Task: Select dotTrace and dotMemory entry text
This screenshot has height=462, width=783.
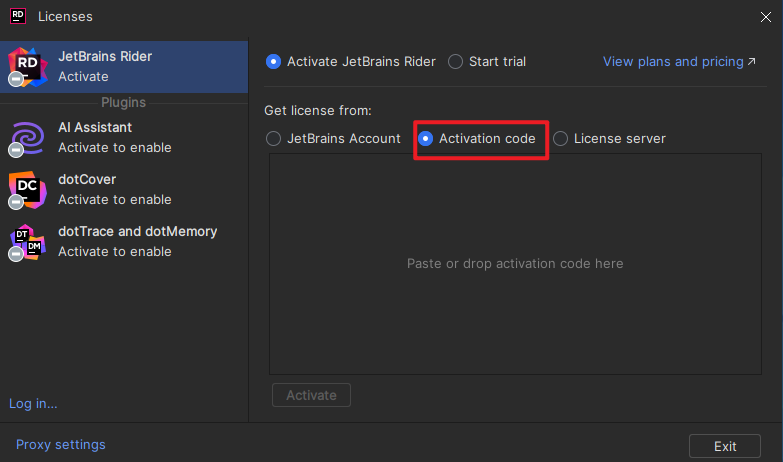Action: pyautogui.click(x=137, y=241)
